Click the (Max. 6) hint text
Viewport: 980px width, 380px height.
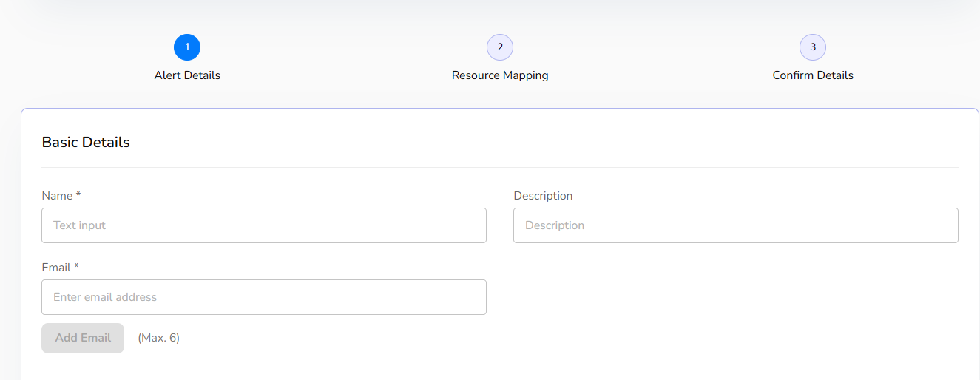158,338
